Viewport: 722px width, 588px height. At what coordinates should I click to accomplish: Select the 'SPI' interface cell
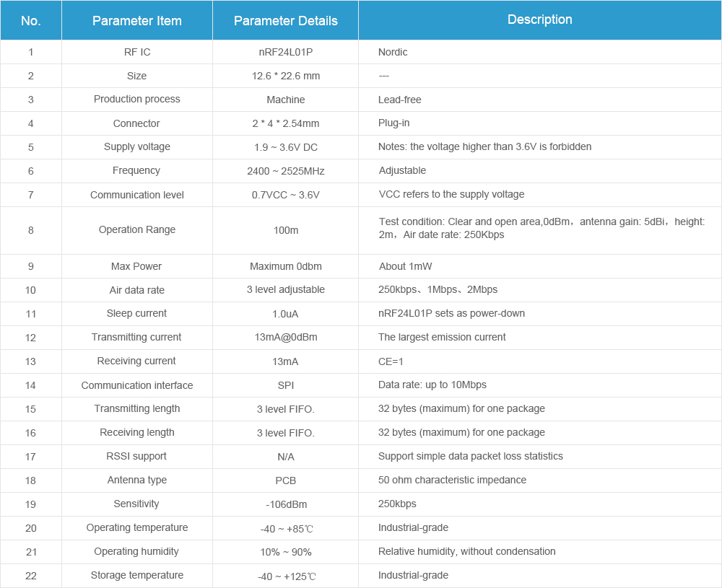pos(285,385)
